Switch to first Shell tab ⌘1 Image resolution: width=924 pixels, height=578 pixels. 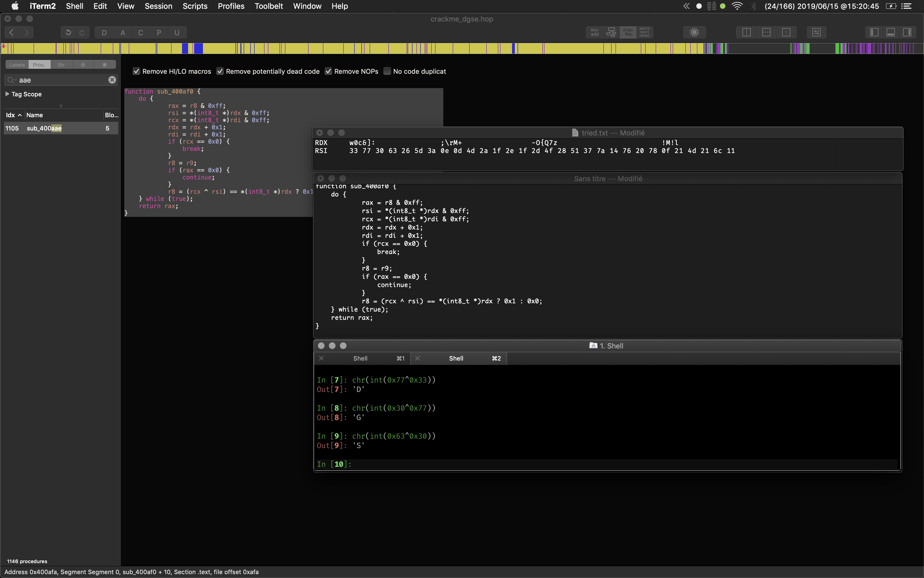(362, 358)
